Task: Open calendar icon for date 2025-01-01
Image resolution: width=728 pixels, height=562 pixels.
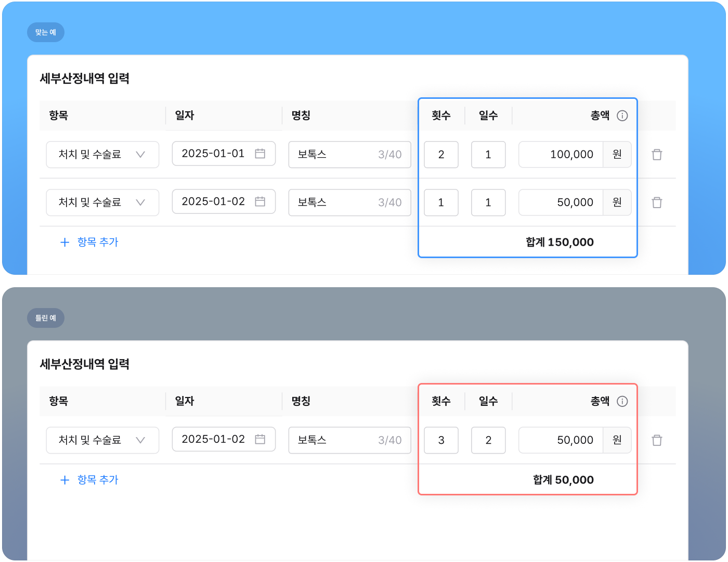Action: click(x=260, y=154)
